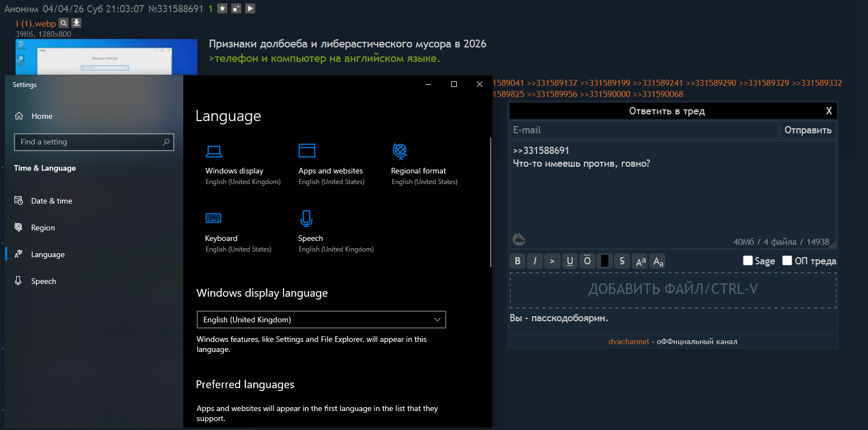The height and width of the screenshot is (430, 868).
Task: Tick the ОП треда checkbox
Action: click(787, 260)
